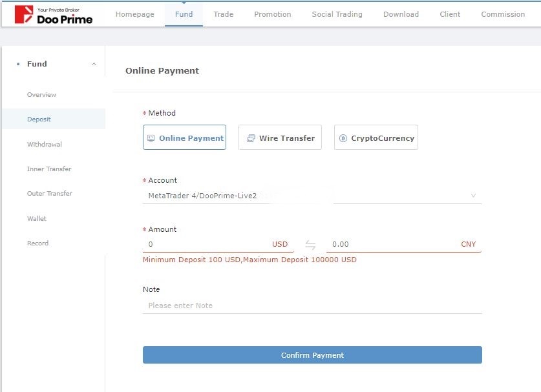The image size is (541, 392).
Task: Confirm Payment button
Action: tap(312, 355)
